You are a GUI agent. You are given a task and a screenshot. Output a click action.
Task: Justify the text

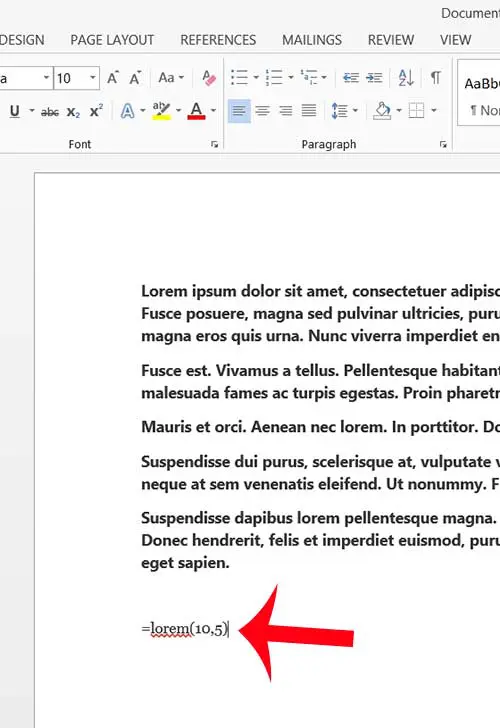click(309, 111)
